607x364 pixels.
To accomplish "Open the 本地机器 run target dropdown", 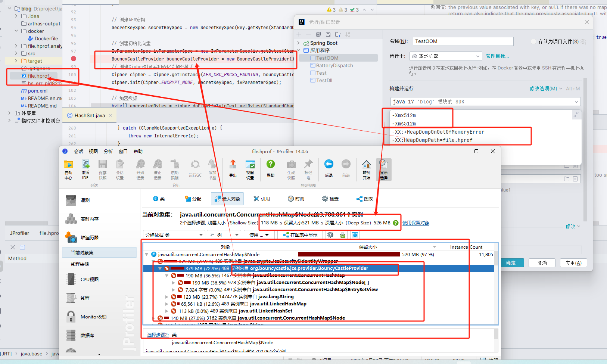I will pos(446,56).
